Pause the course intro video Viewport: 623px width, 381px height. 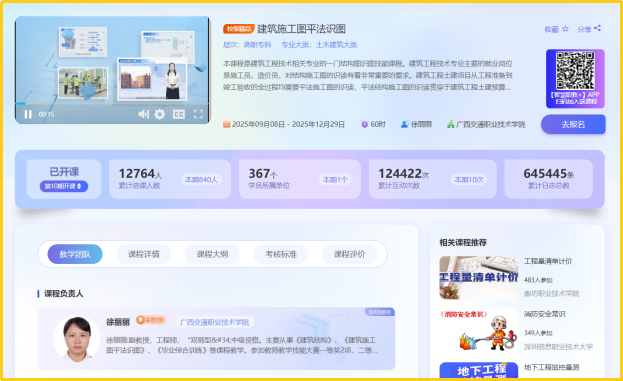(28, 114)
